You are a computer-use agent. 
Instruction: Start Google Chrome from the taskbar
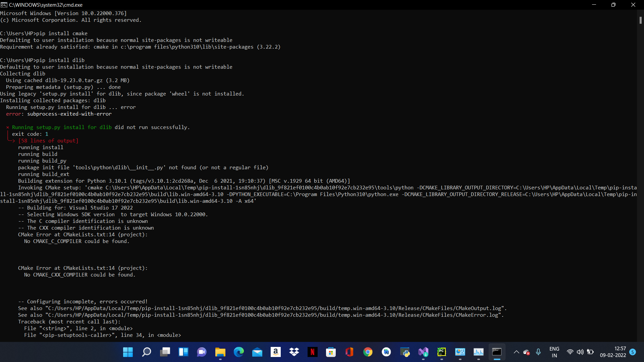coord(368,352)
